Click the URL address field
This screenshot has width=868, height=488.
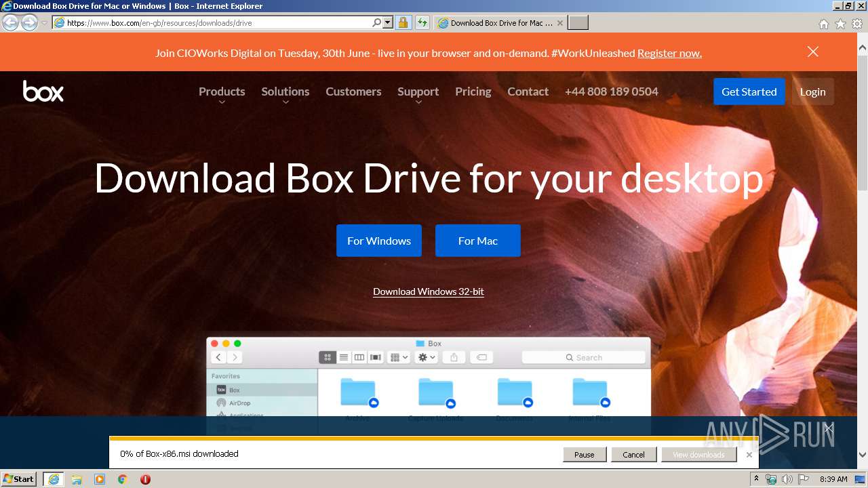[217, 22]
